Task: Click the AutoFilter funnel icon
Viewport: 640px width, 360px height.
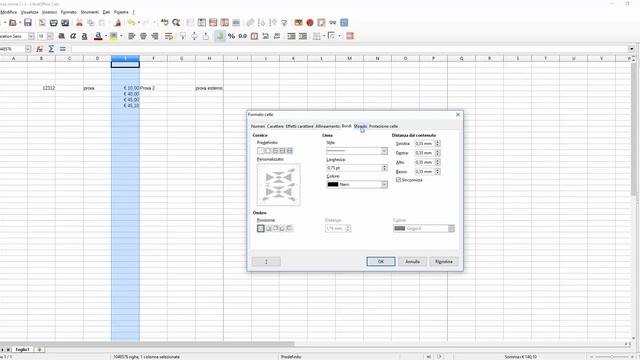Action: (x=284, y=23)
